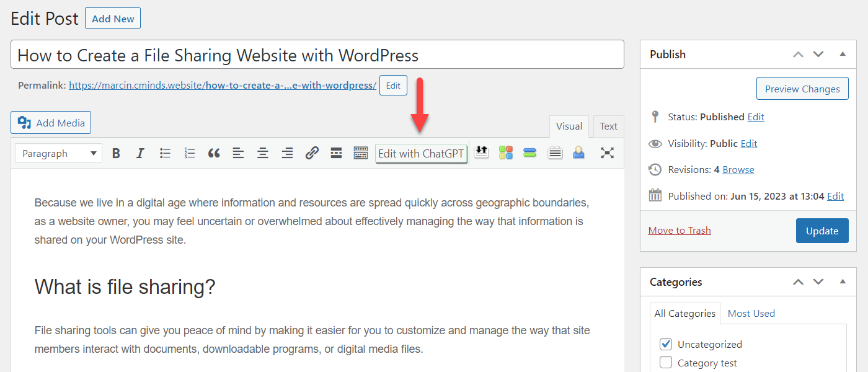Move Publish panel down
The image size is (868, 372).
818,55
